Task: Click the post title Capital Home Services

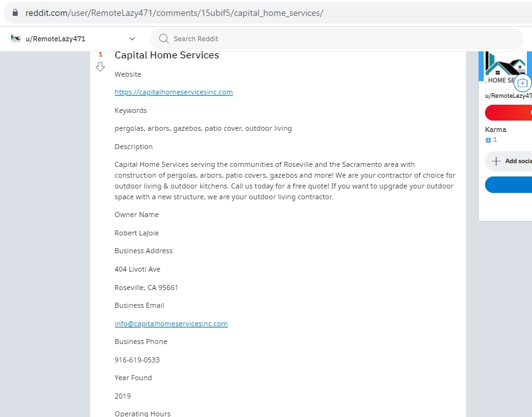Action: pyautogui.click(x=166, y=55)
